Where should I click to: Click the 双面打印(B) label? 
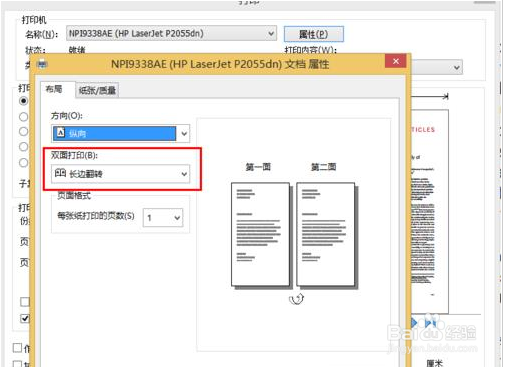pyautogui.click(x=74, y=155)
